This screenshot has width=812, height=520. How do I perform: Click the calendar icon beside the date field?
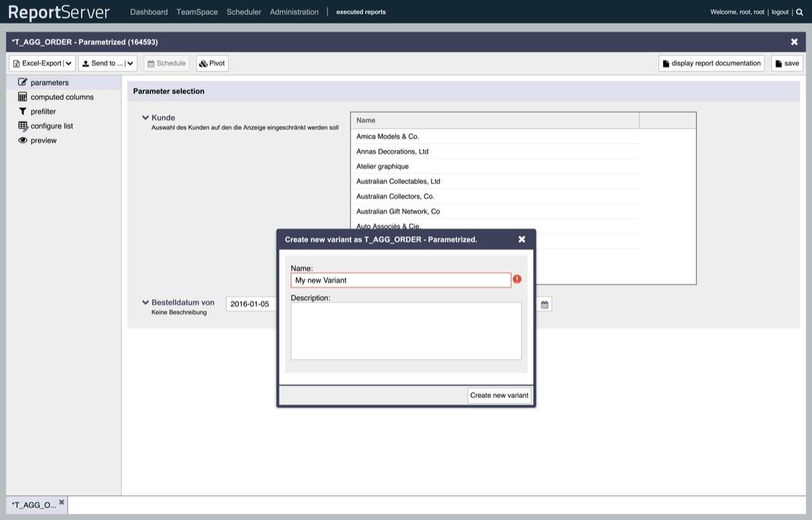click(x=544, y=305)
